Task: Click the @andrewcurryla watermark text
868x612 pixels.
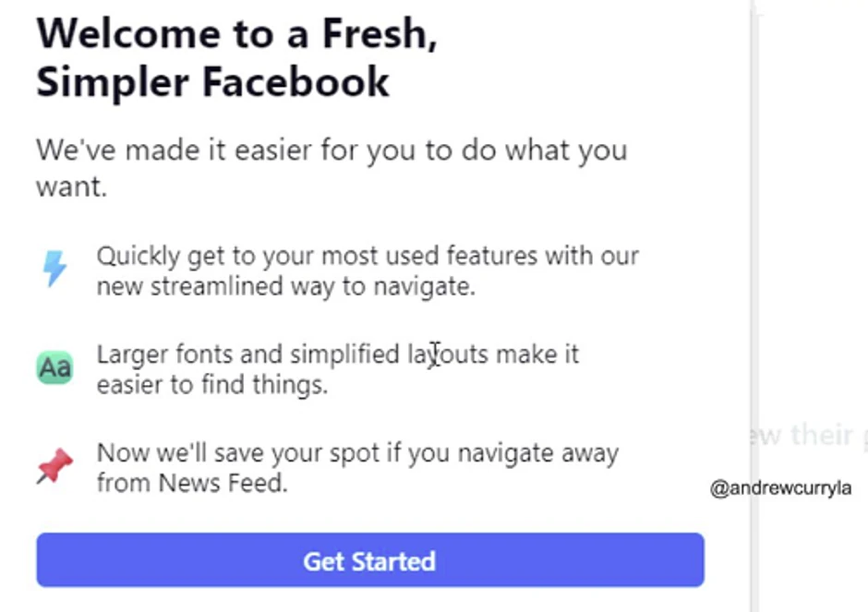Action: [780, 488]
